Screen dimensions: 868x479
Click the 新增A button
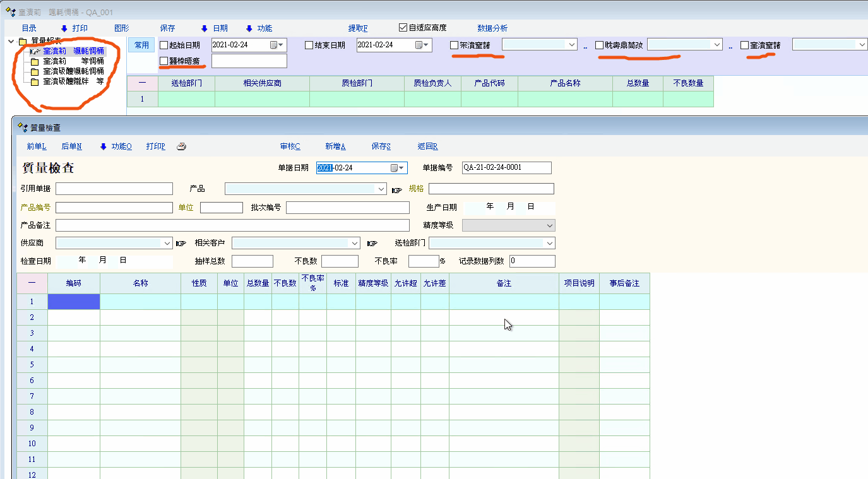(335, 146)
